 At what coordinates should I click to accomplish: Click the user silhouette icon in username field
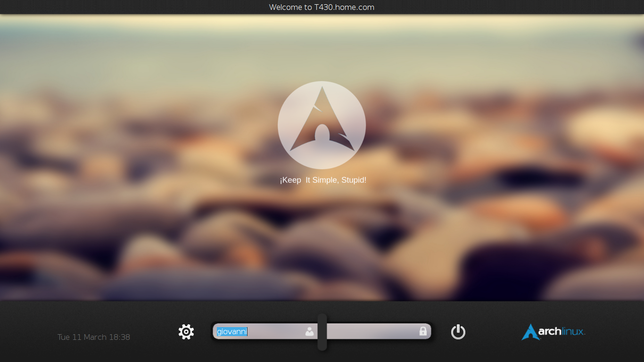point(309,331)
